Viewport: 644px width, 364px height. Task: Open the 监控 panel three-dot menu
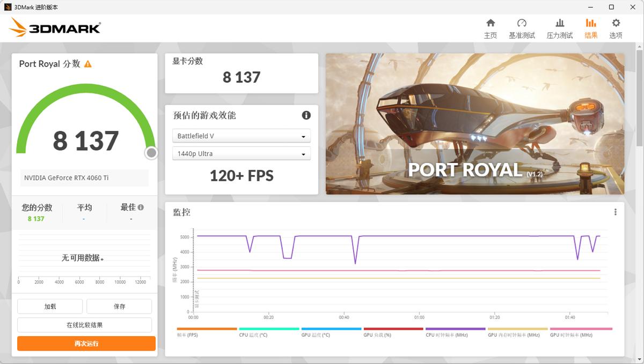point(615,212)
